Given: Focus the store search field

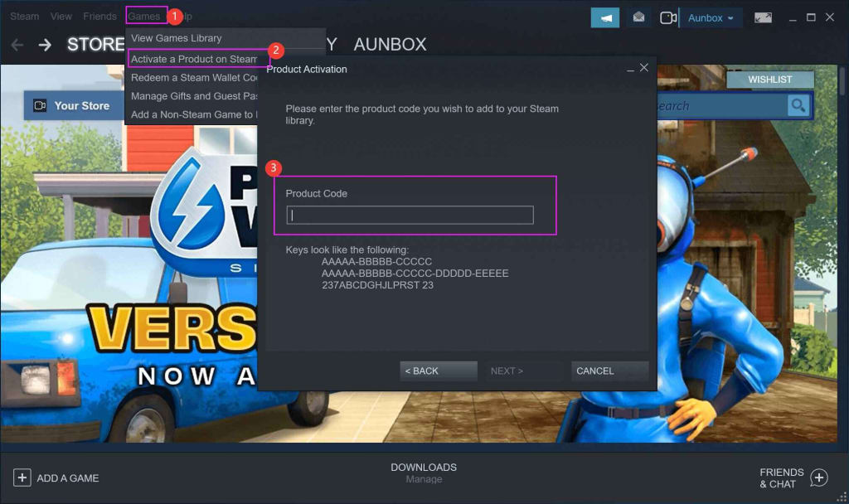Looking at the screenshot, I should coord(721,105).
